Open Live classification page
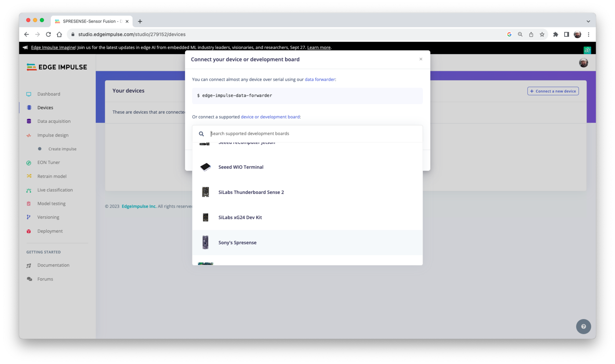Image resolution: width=615 pixels, height=364 pixels. tap(55, 190)
